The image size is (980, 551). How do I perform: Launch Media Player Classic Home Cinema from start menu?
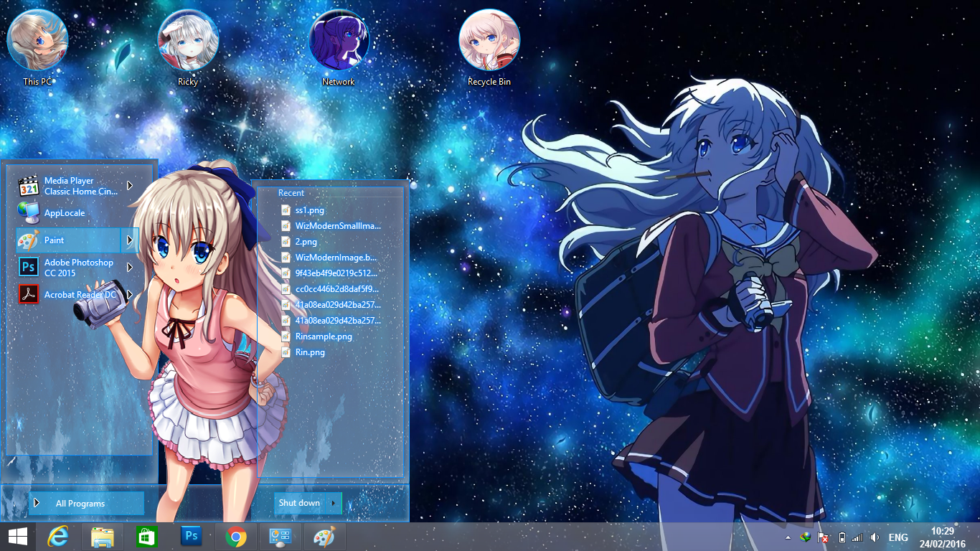pyautogui.click(x=70, y=186)
